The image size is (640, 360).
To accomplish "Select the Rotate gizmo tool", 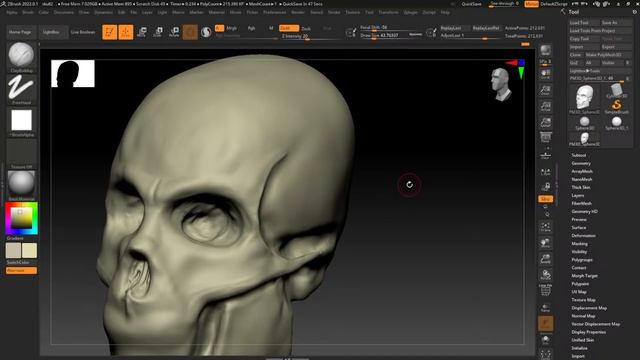I will [174, 32].
